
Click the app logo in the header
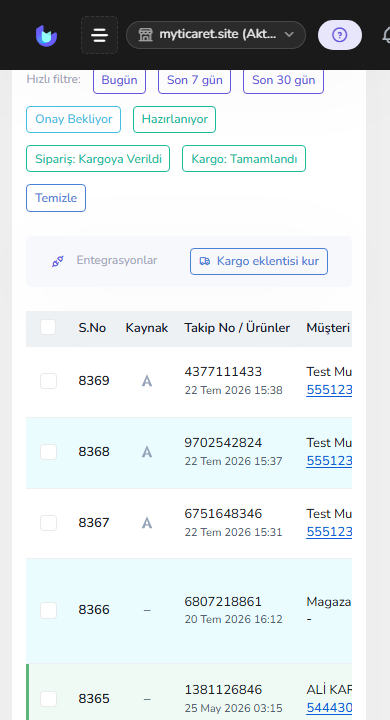[46, 35]
